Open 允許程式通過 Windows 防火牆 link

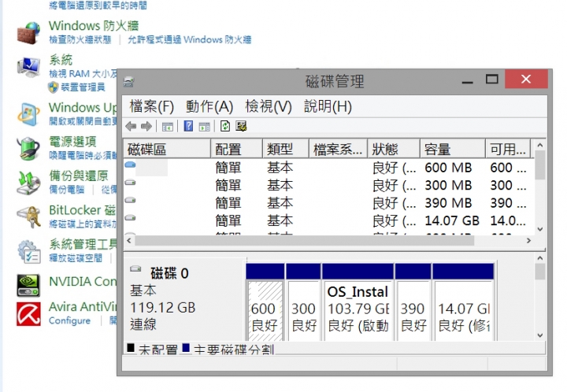click(190, 39)
